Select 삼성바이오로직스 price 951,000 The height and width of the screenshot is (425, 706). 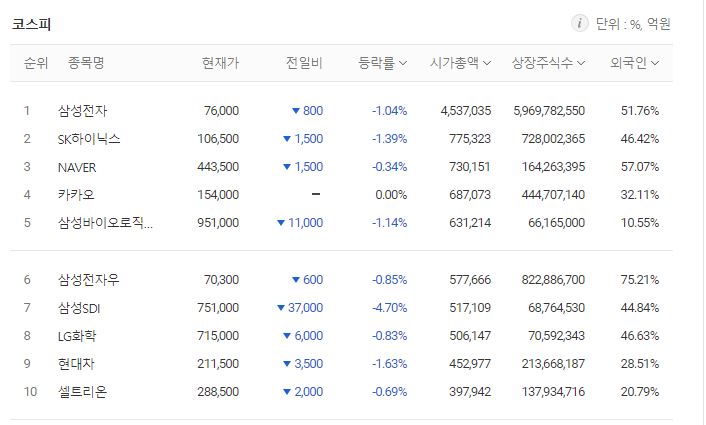[218, 223]
